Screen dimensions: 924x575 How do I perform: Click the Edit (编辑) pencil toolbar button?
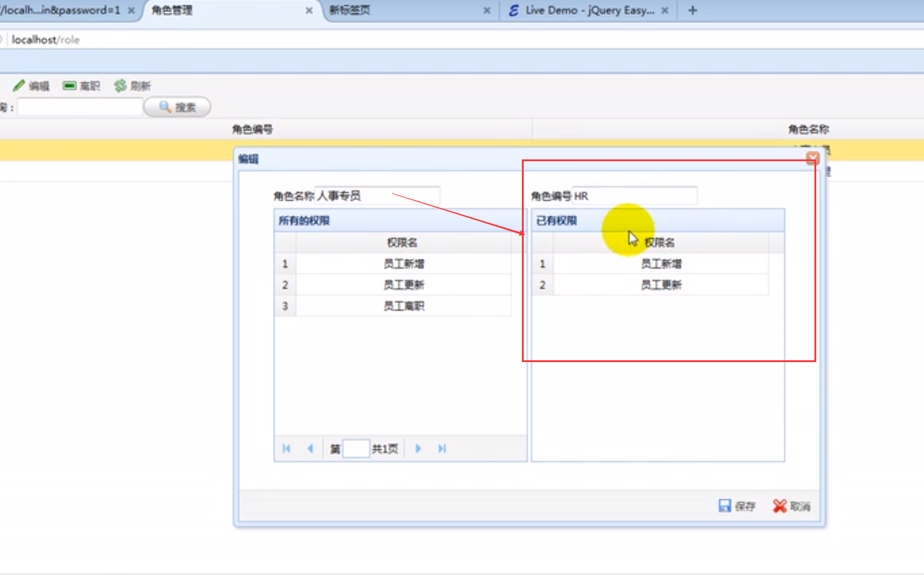click(x=31, y=86)
